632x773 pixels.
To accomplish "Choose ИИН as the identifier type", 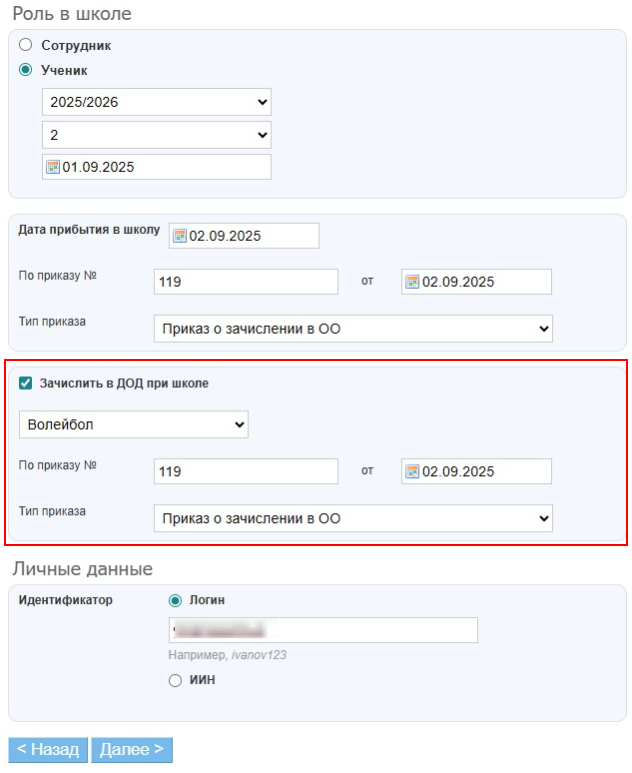I will pos(176,680).
